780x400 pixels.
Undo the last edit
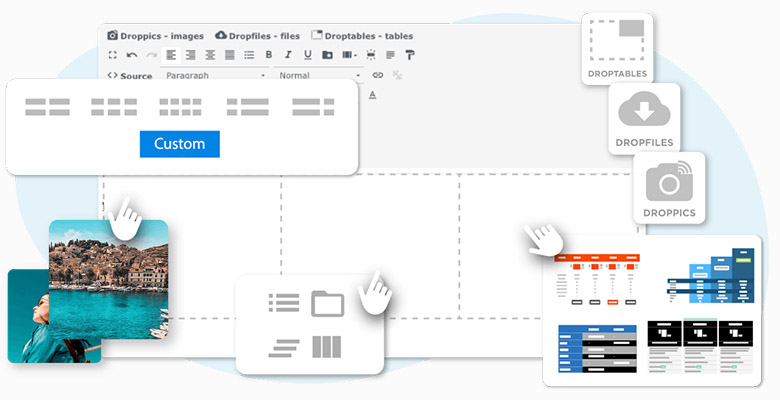pyautogui.click(x=132, y=55)
